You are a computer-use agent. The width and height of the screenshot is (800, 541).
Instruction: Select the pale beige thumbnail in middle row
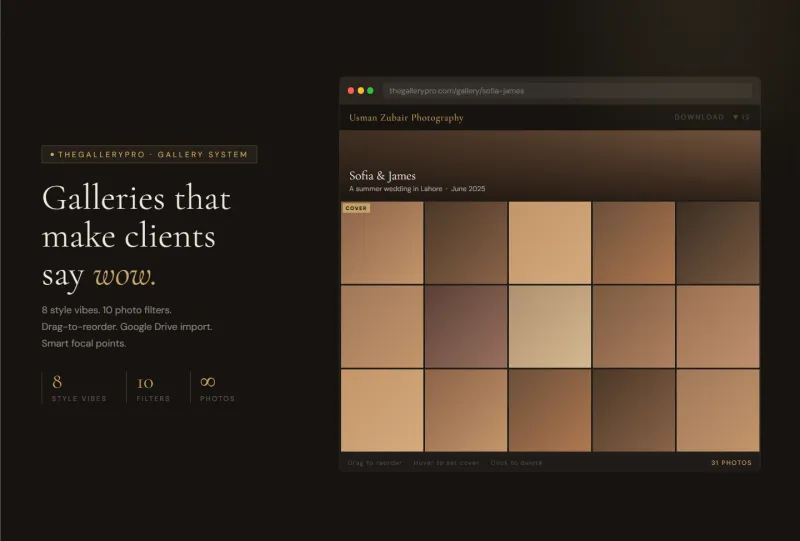[x=550, y=327]
